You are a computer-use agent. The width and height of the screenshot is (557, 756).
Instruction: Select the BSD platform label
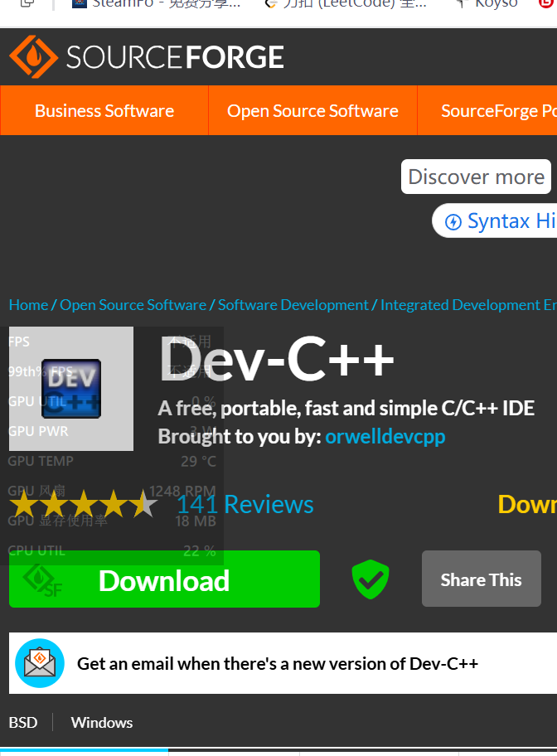(22, 722)
